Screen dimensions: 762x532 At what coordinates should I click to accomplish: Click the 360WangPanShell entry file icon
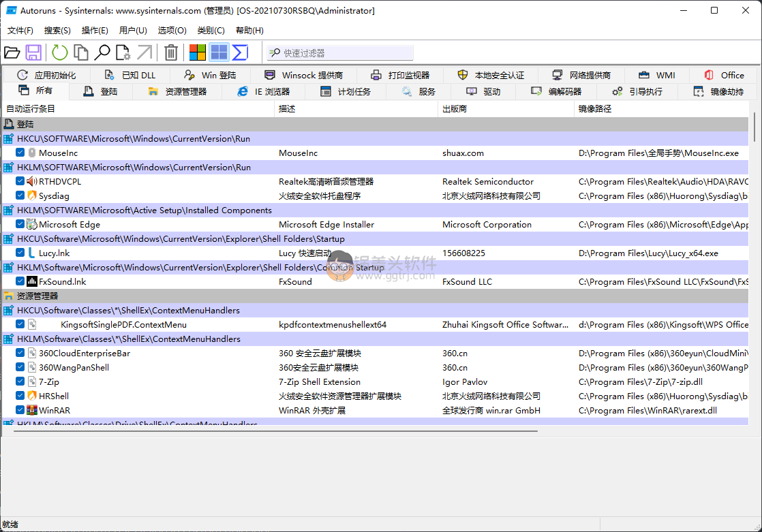coord(32,367)
